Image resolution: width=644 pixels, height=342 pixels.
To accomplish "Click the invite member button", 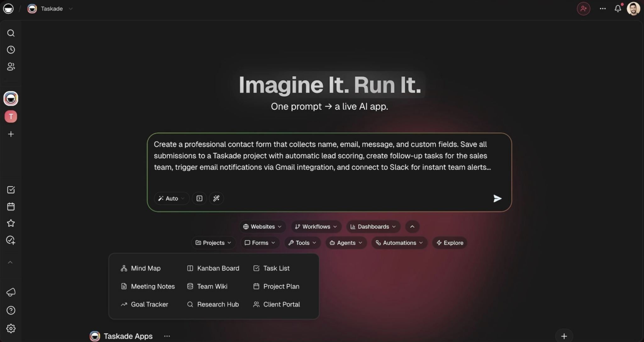I will (583, 8).
